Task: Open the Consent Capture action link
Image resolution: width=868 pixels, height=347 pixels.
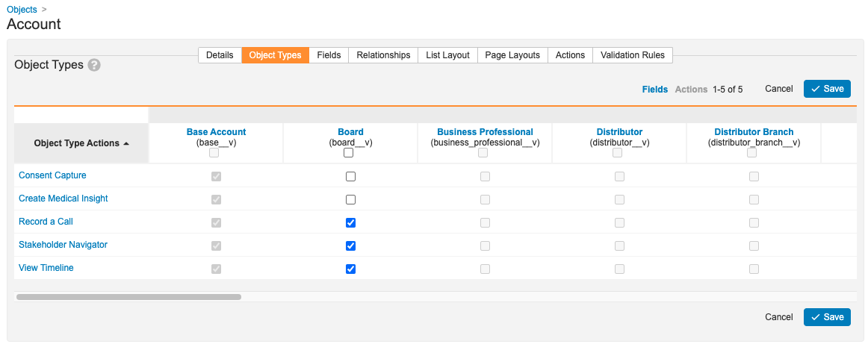Action: 52,175
